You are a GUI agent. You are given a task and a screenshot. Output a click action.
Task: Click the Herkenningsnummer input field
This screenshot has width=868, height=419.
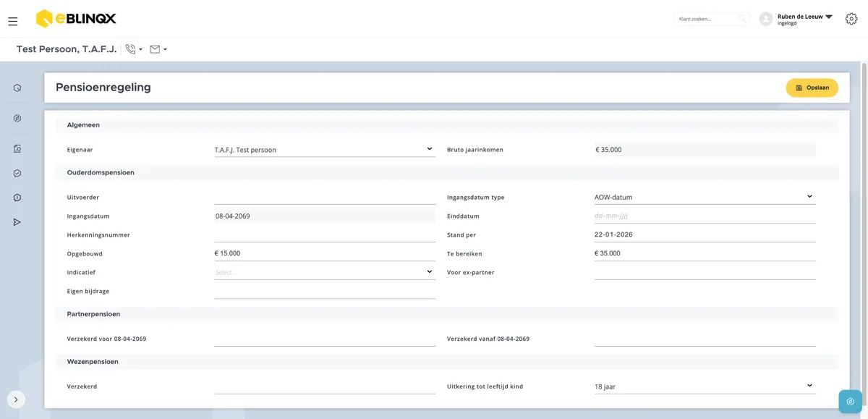tap(325, 234)
